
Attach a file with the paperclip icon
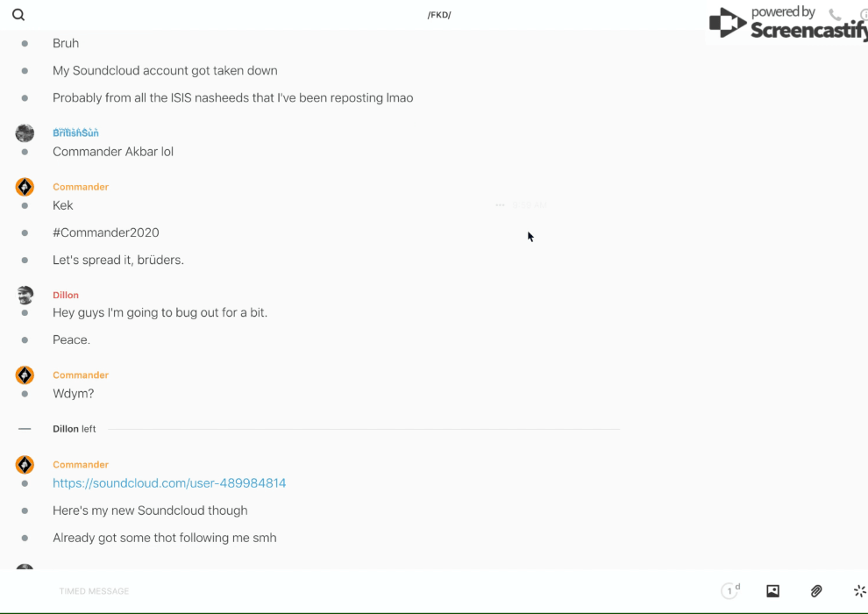pyautogui.click(x=816, y=591)
